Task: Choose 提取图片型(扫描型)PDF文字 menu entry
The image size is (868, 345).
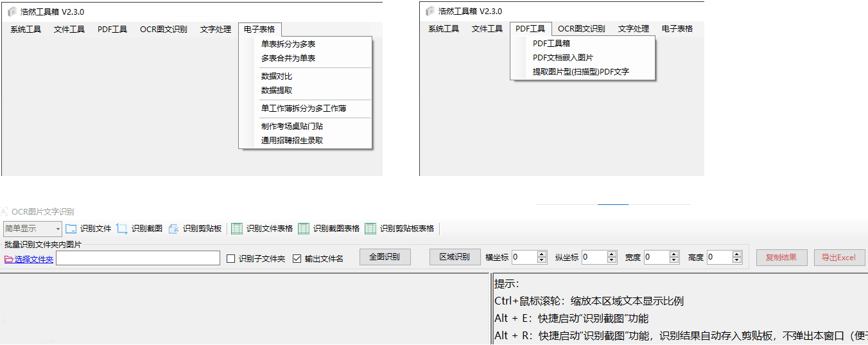Action: [x=580, y=72]
